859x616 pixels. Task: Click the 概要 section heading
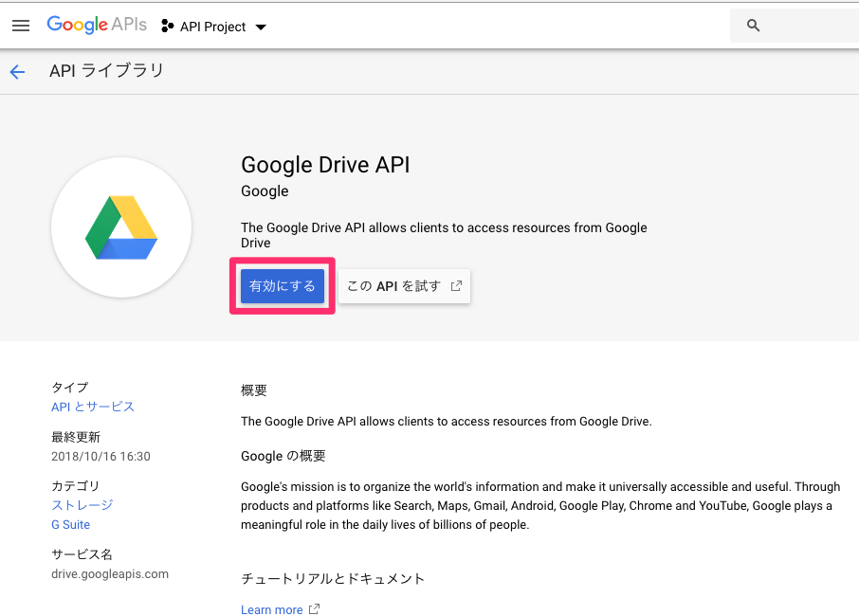(254, 390)
